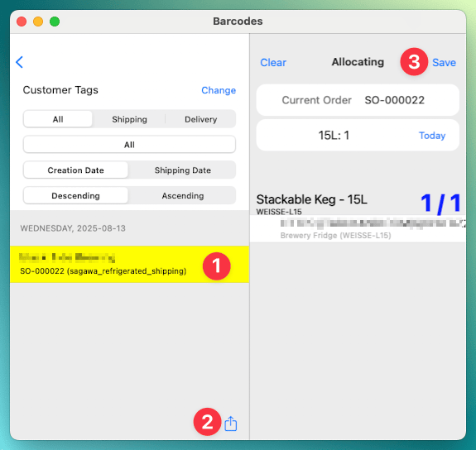The height and width of the screenshot is (450, 476).
Task: Choose Descending sort order
Action: coord(75,195)
